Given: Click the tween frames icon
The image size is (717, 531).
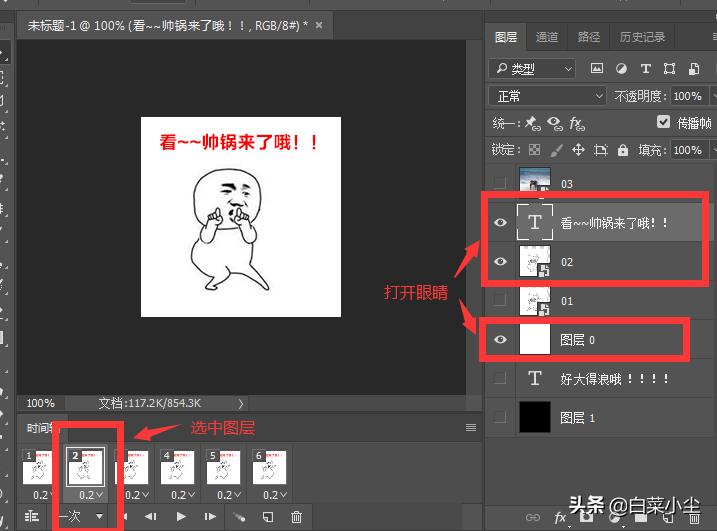Looking at the screenshot, I should 239,517.
